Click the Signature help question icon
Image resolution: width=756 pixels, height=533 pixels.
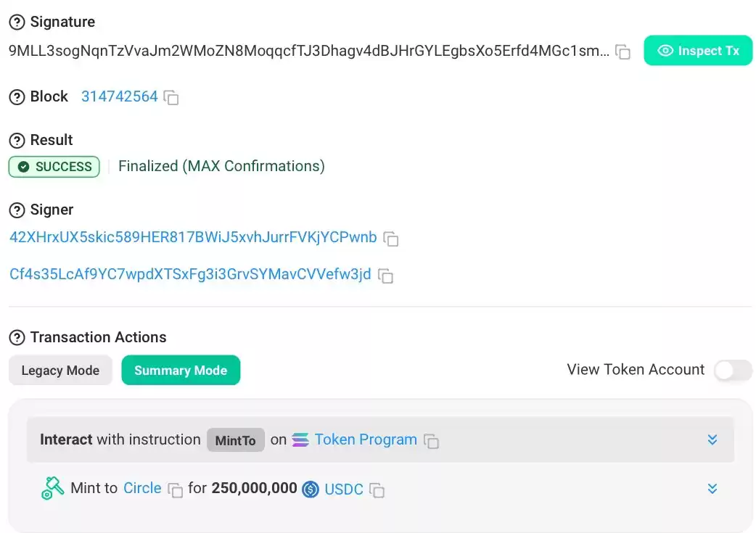[17, 22]
